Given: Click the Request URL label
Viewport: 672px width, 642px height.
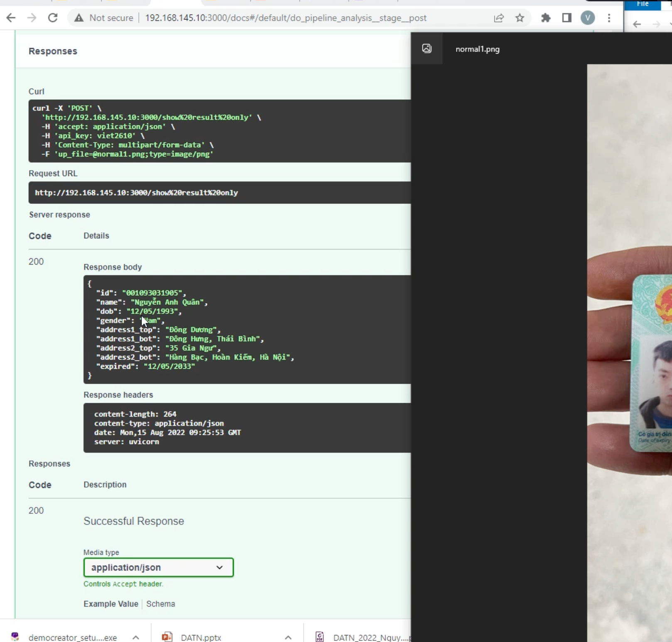Looking at the screenshot, I should (53, 174).
